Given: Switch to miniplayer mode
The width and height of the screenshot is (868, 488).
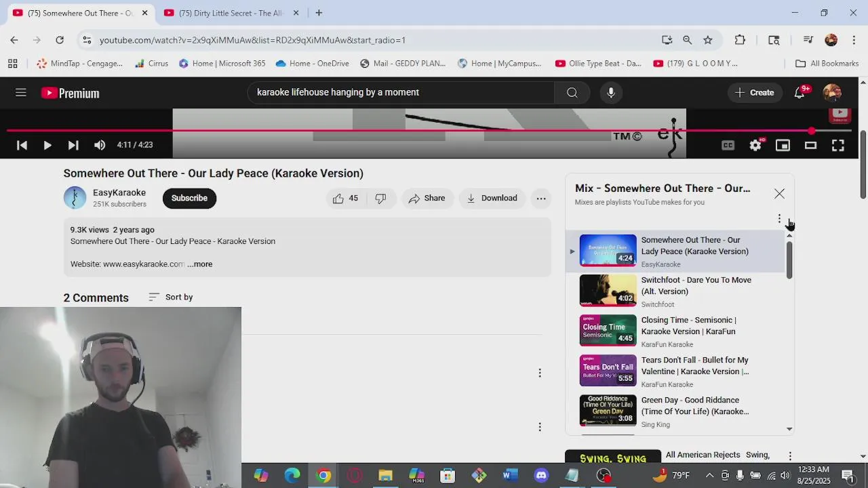Looking at the screenshot, I should point(783,145).
